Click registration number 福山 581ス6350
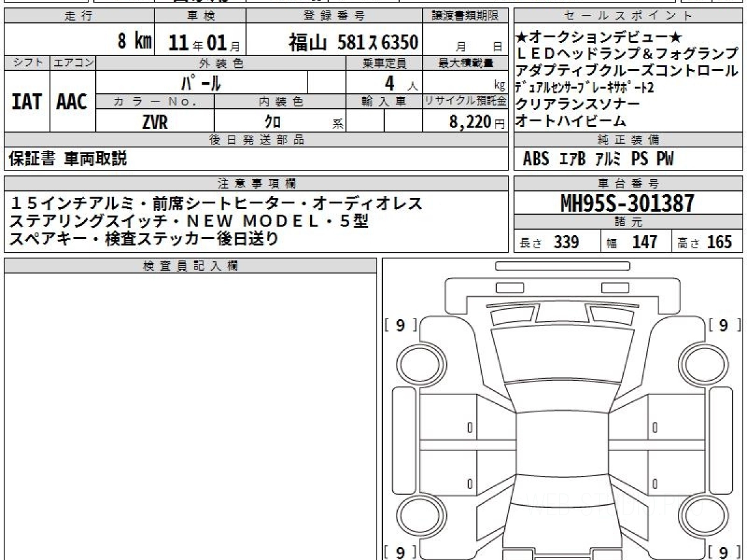This screenshot has width=747, height=560. [353, 42]
